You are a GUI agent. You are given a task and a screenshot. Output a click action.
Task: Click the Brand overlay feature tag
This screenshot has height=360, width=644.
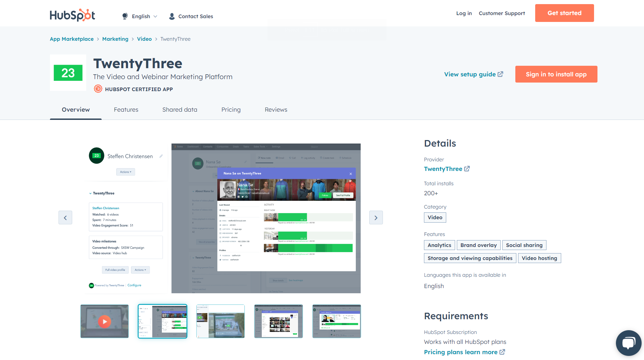tap(478, 245)
